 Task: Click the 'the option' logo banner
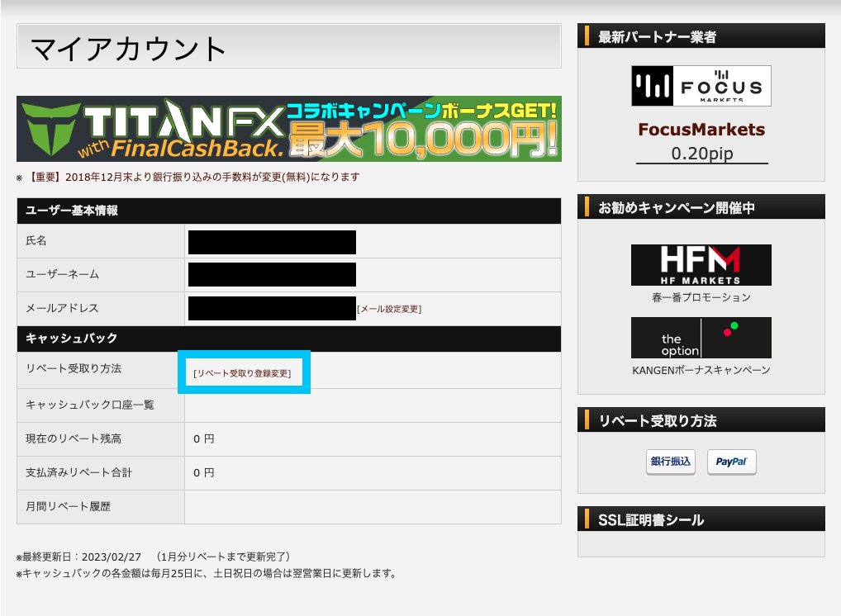tap(701, 338)
